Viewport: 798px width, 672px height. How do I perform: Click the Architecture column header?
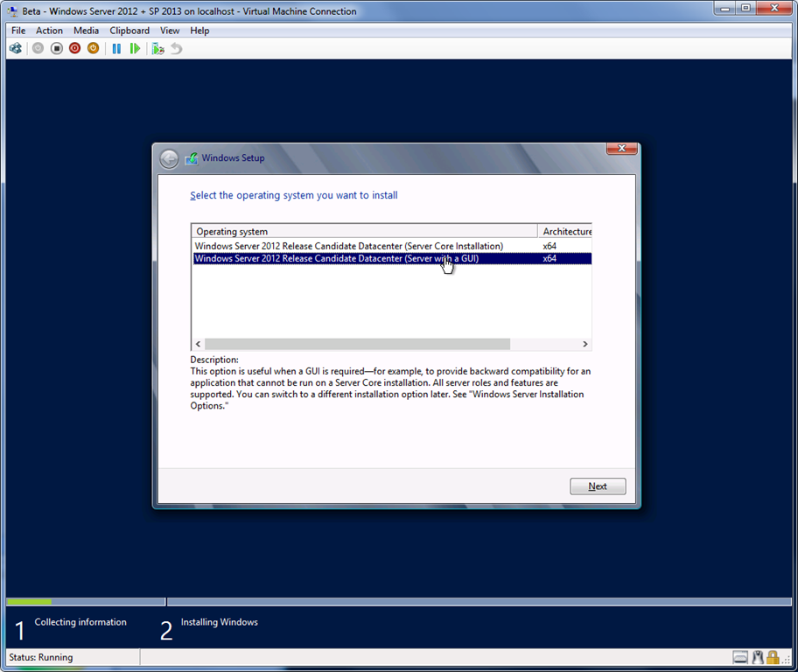pyautogui.click(x=565, y=231)
